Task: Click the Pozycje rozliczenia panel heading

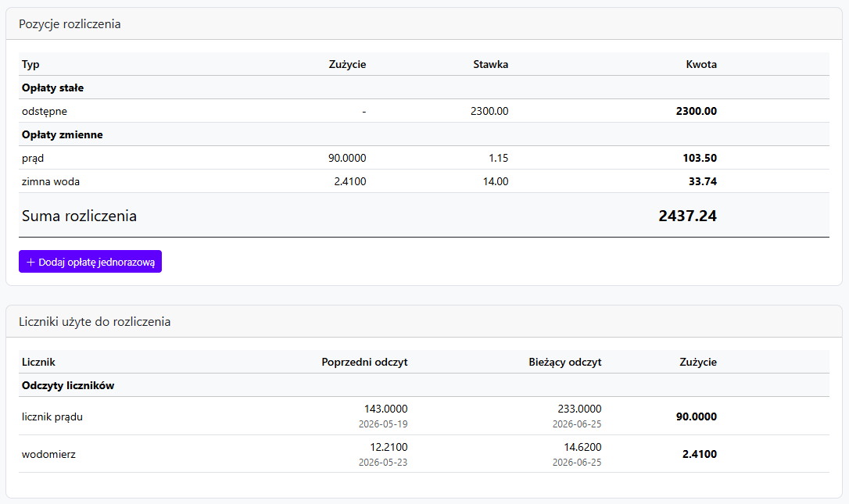Action: (x=70, y=23)
